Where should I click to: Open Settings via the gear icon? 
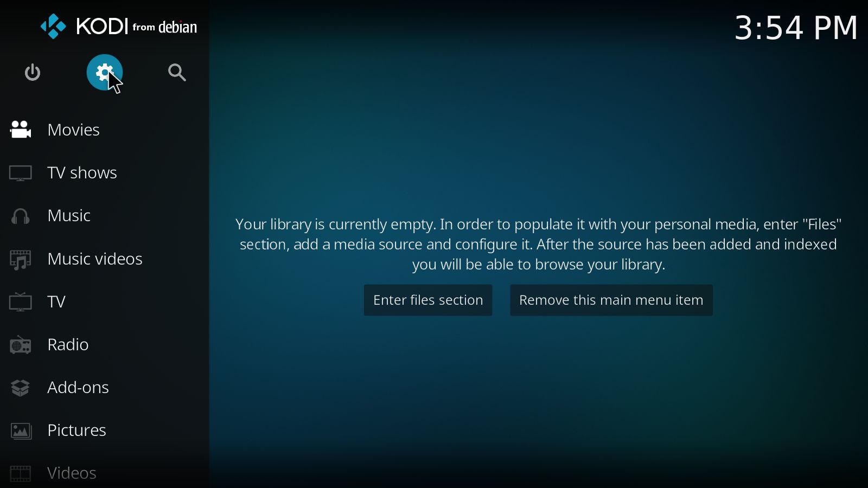[104, 72]
